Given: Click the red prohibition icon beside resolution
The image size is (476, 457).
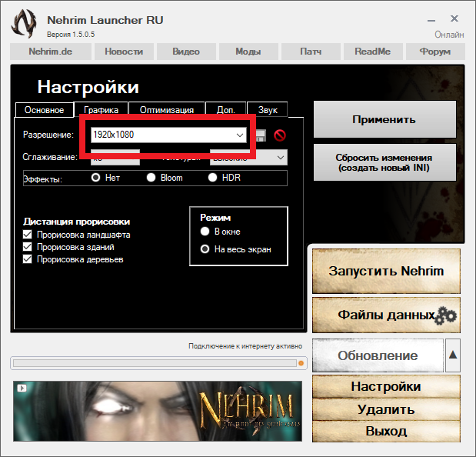Looking at the screenshot, I should pyautogui.click(x=280, y=135).
